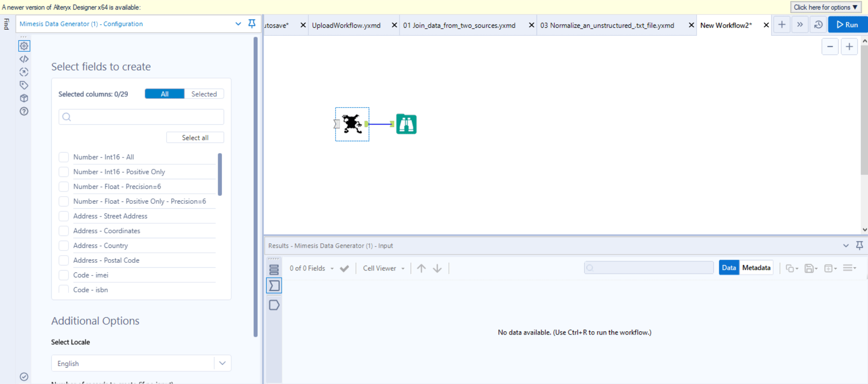This screenshot has height=384, width=868.
Task: Switch to 03 Normalize_an_unstructured_.txt_file.yxmd tab
Action: click(x=607, y=25)
